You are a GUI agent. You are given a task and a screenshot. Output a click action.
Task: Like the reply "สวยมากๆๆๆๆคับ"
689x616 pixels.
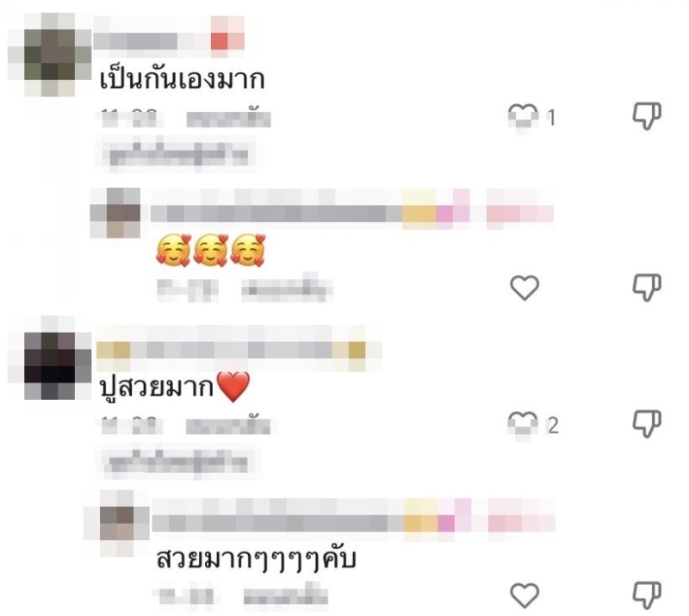click(x=525, y=595)
